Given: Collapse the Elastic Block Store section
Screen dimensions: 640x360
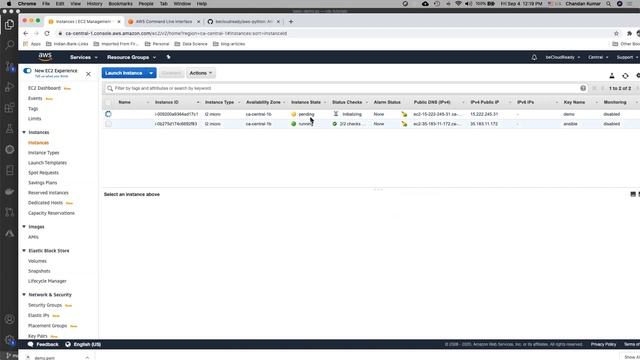Looking at the screenshot, I should click(x=24, y=251).
